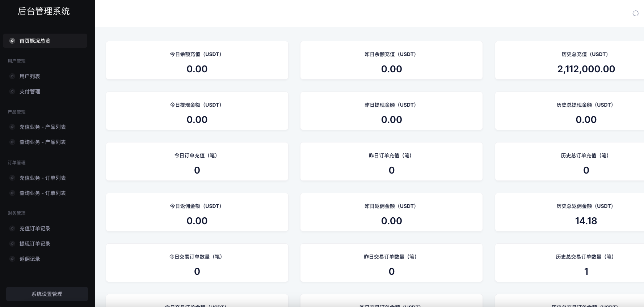Click the bullet icon beside 提现订单记录
This screenshot has width=644, height=307.
(x=12, y=244)
